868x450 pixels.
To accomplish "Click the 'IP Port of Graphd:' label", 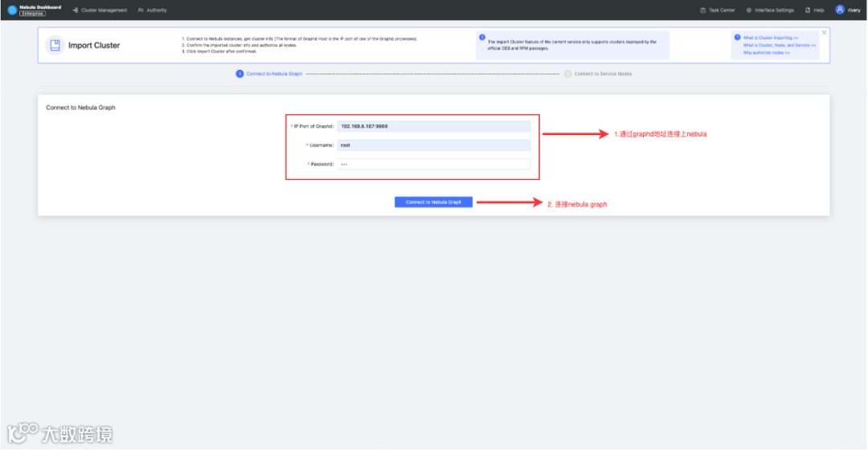I will 313,126.
